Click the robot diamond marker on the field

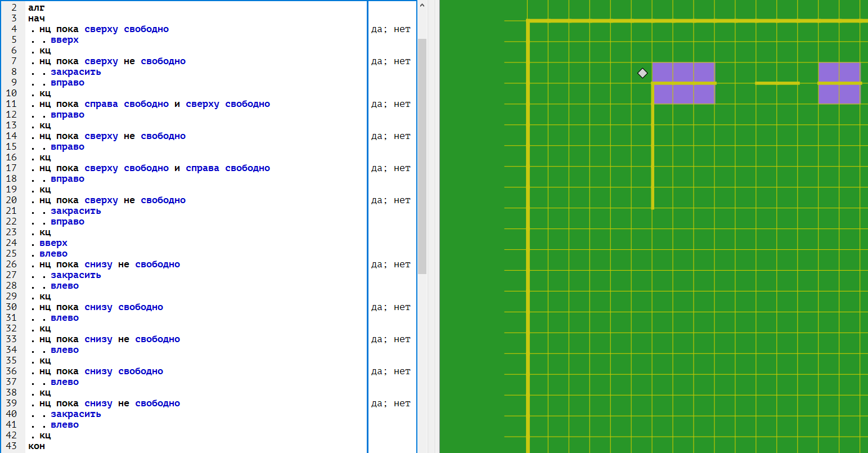(642, 73)
